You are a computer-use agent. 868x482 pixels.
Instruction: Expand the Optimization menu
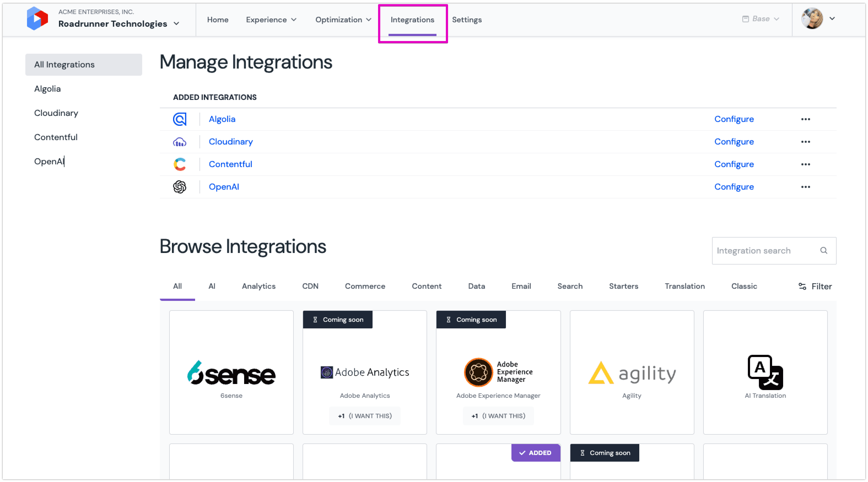343,20
